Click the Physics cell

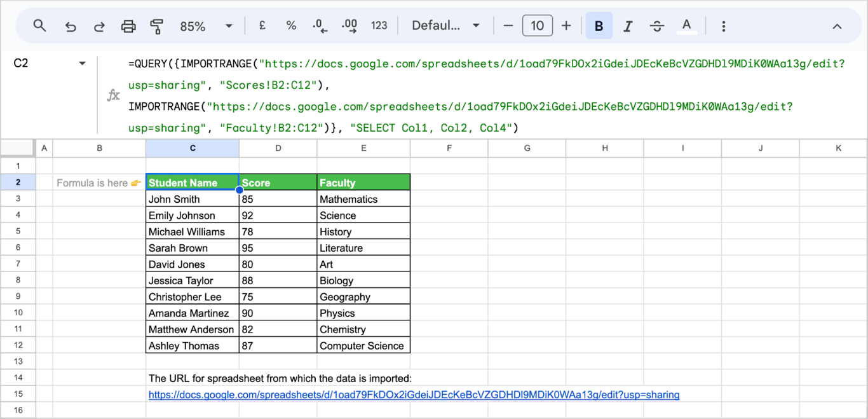(x=363, y=313)
